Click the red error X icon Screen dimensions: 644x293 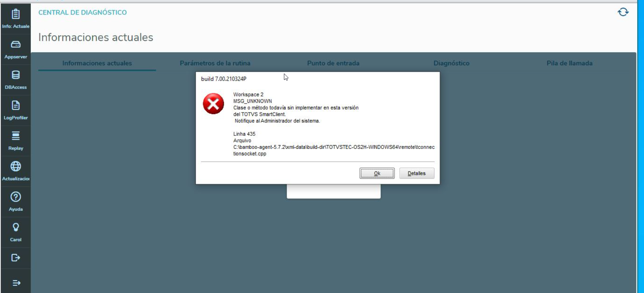coord(213,104)
